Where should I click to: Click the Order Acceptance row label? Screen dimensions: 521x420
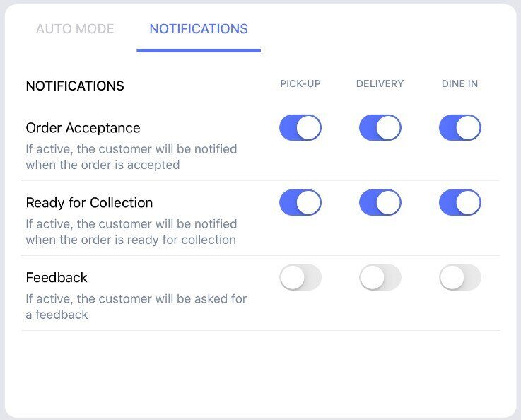83,128
